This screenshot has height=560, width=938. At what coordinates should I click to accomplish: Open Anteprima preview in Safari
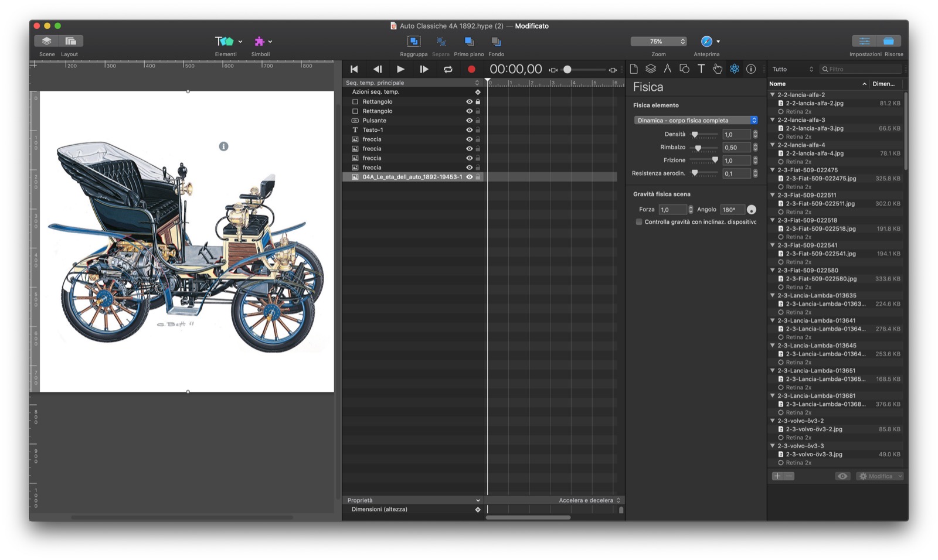click(x=706, y=42)
